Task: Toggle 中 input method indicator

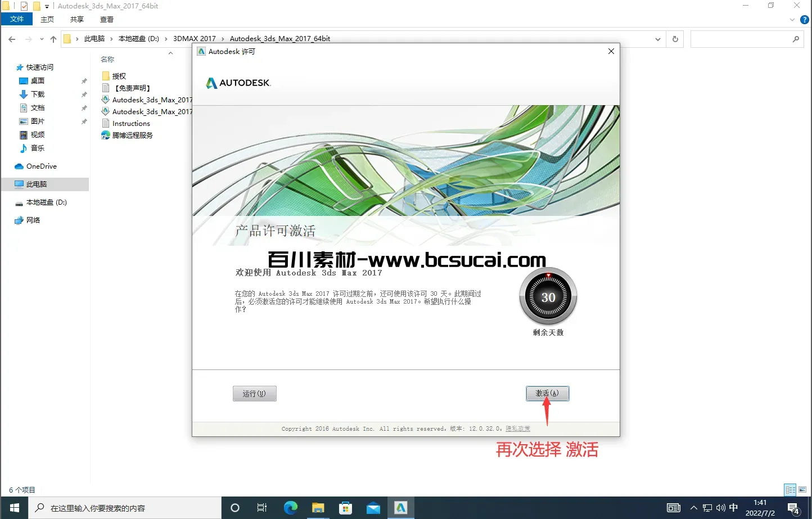Action: (x=733, y=508)
